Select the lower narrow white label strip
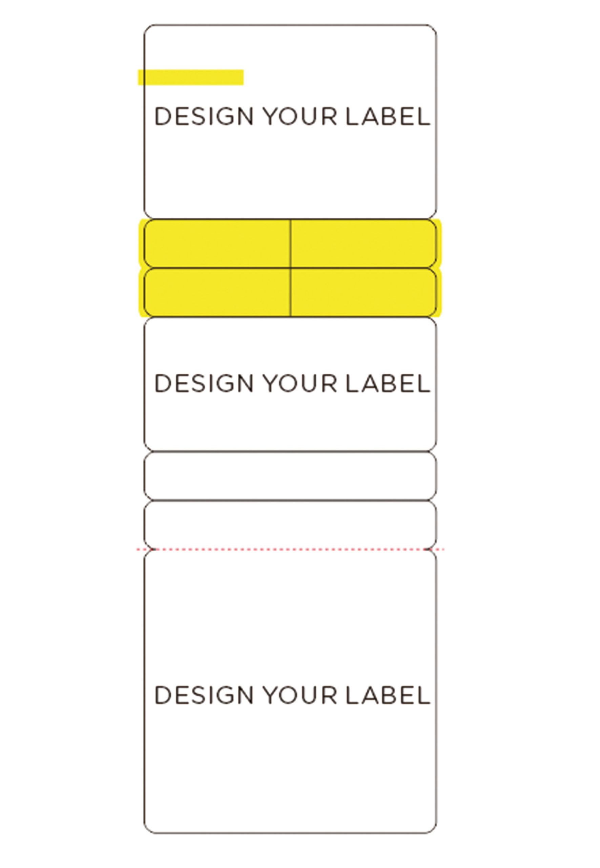The width and height of the screenshot is (600, 868). [x=290, y=524]
